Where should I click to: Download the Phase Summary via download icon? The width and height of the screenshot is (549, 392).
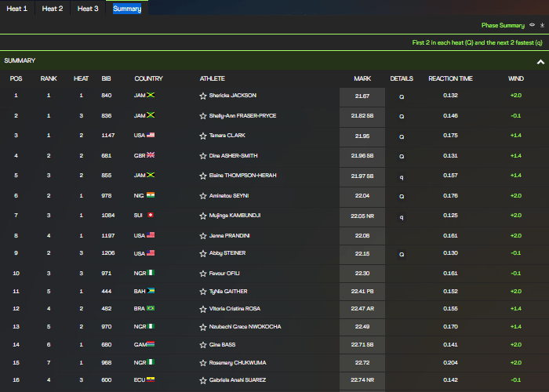pos(542,25)
